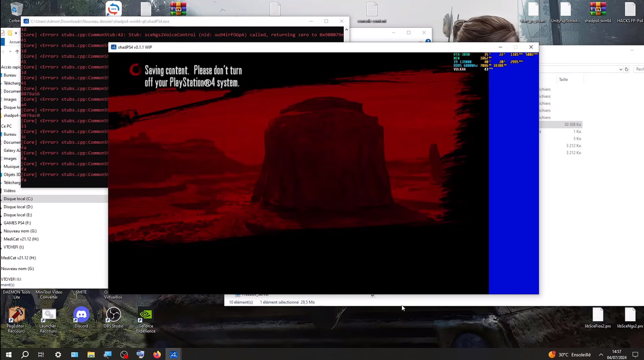Show hidden system tray icons chevron
Screen dimensions: 644x360
(x=601, y=354)
